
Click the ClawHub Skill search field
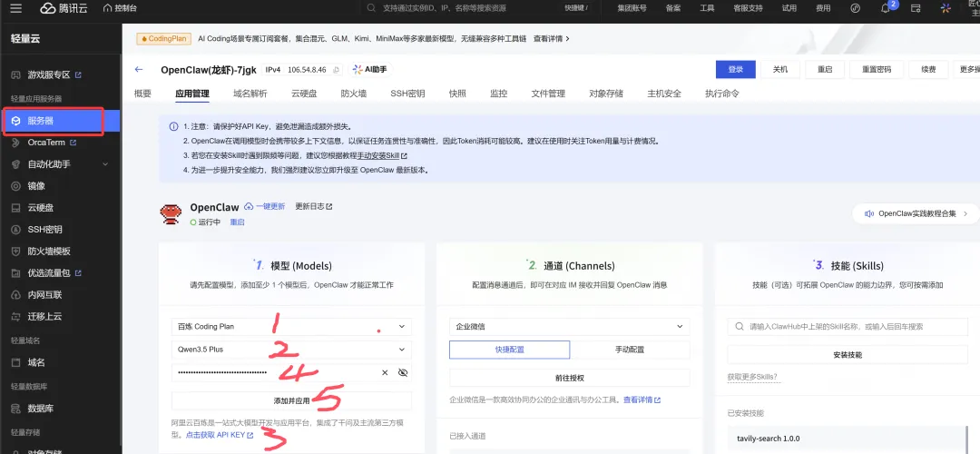coord(847,327)
